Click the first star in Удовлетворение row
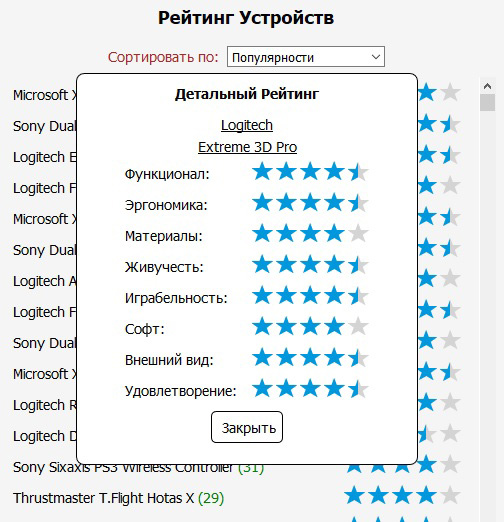The width and height of the screenshot is (504, 522). 262,389
